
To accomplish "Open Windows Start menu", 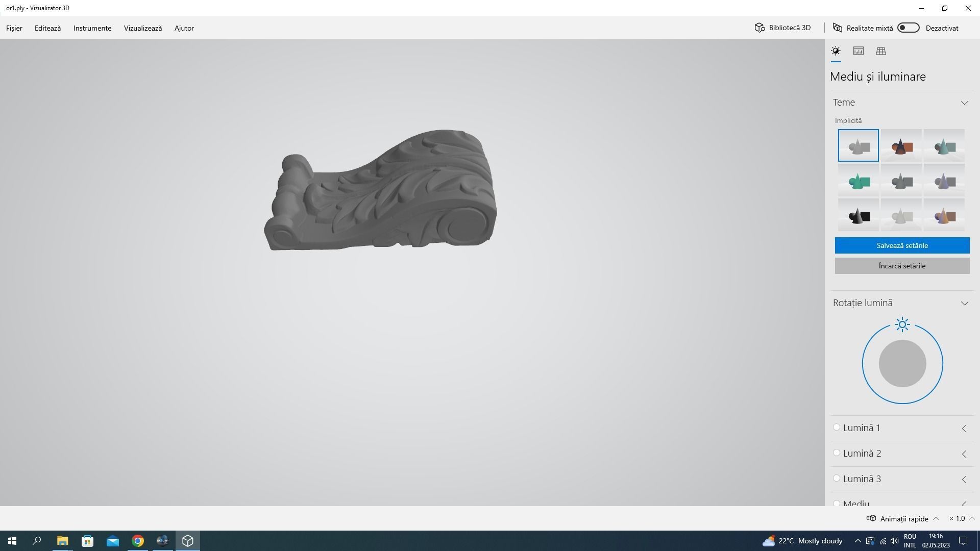I will tap(12, 541).
